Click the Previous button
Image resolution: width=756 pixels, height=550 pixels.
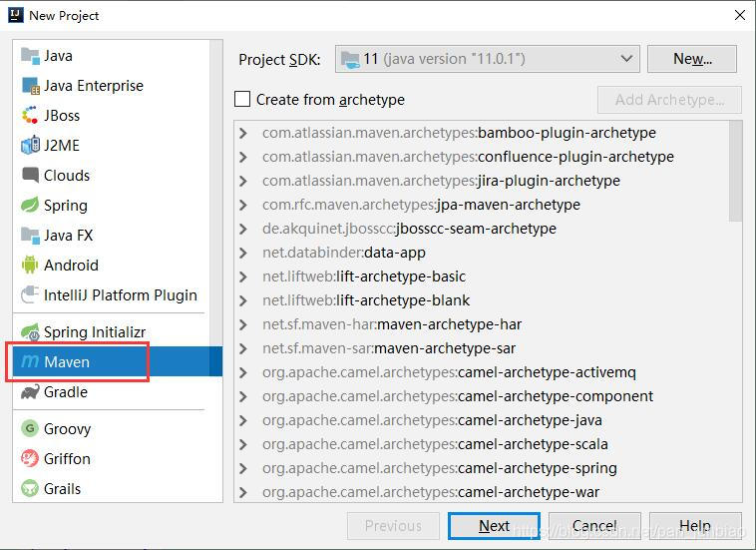point(393,526)
